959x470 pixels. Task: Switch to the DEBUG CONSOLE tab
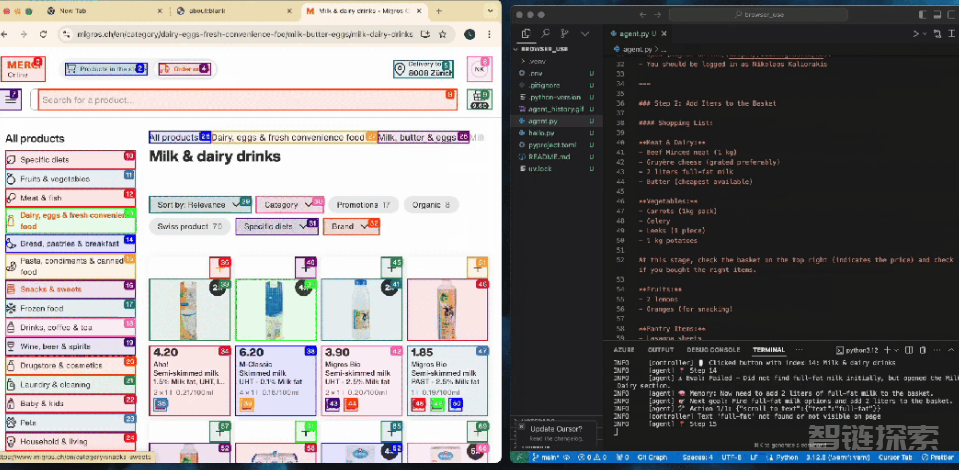coord(713,350)
